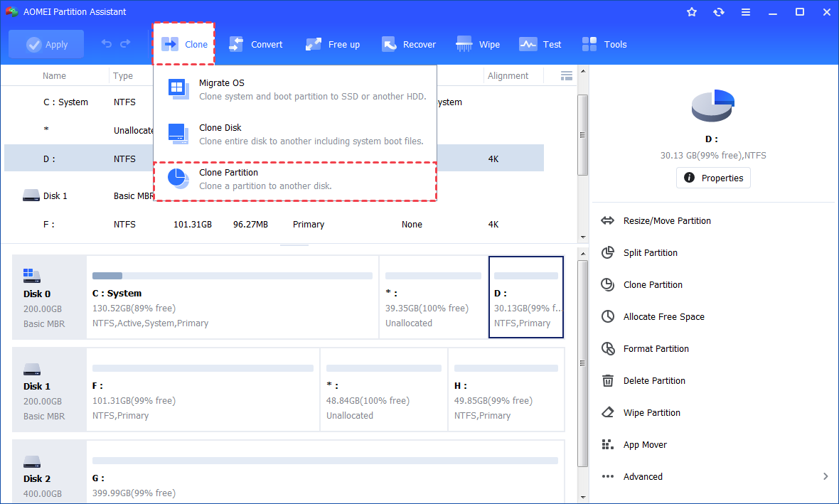Select Resize/Move Partition in side panel

tap(666, 220)
